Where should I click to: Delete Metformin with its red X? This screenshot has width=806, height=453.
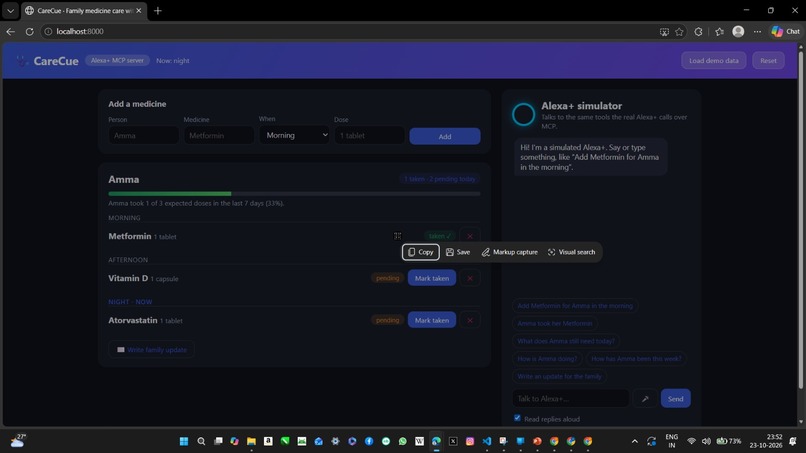point(470,236)
